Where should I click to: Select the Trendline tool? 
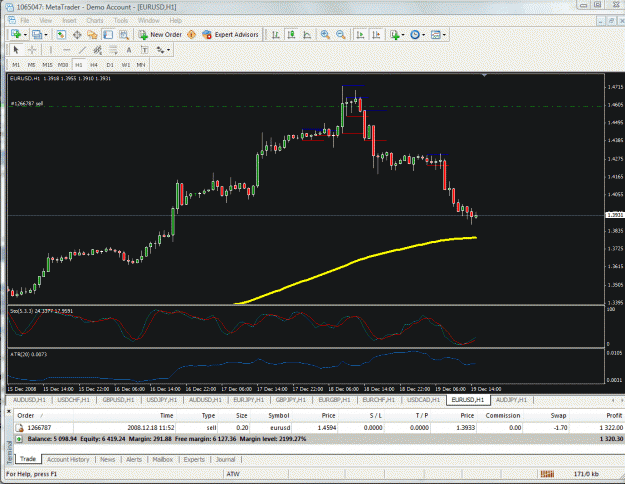[x=82, y=50]
